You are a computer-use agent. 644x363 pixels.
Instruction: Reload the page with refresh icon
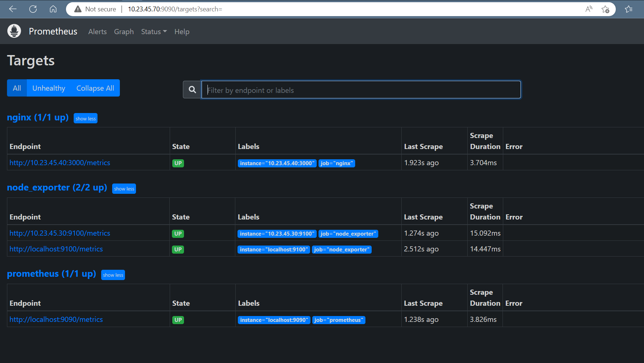point(33,9)
